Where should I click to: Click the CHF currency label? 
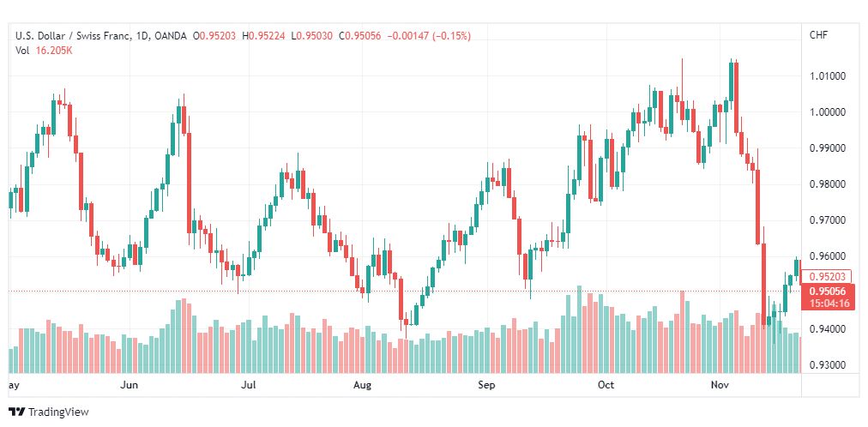point(818,35)
